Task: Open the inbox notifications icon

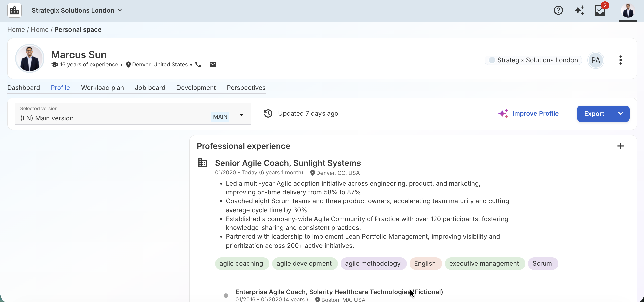Action: coord(600,10)
